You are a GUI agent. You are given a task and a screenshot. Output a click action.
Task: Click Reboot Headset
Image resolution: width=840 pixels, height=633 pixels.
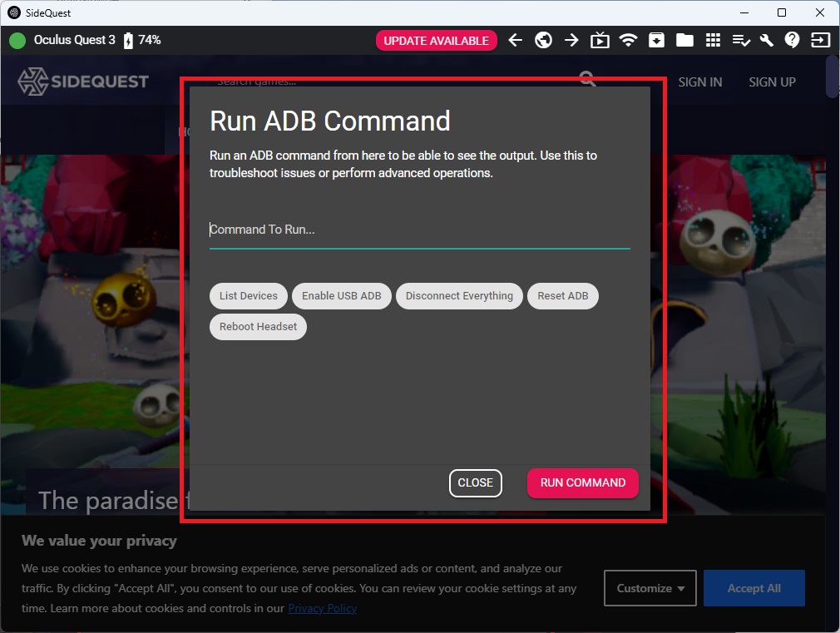[258, 326]
